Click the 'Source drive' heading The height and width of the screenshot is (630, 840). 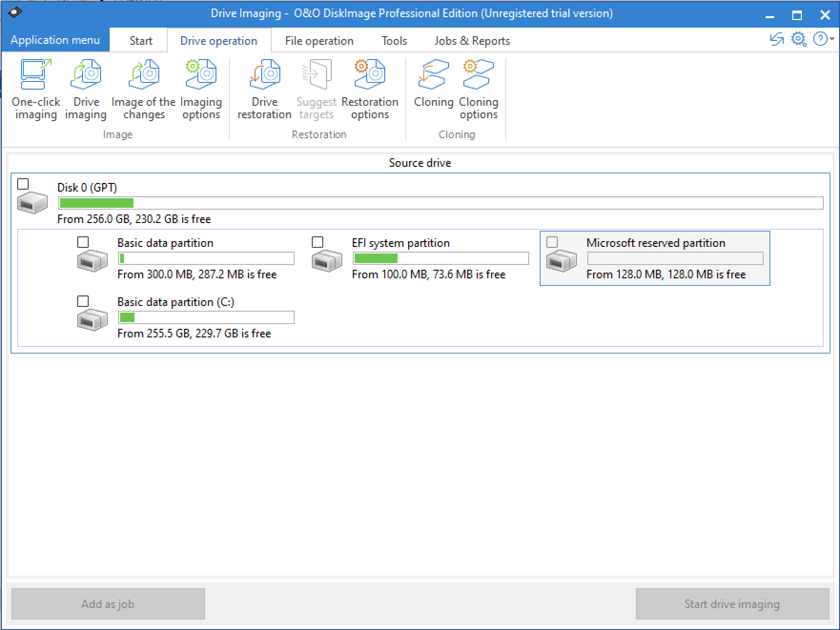point(420,163)
